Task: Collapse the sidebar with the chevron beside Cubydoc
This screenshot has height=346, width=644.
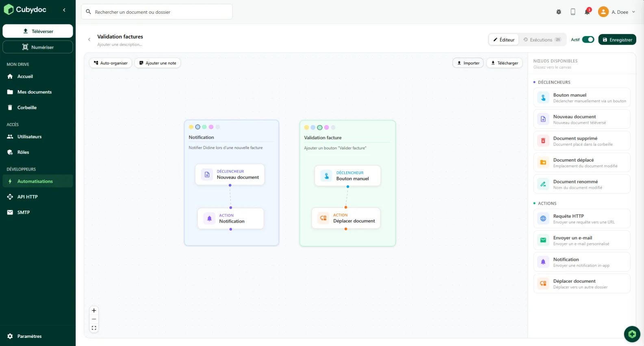Action: click(x=64, y=10)
